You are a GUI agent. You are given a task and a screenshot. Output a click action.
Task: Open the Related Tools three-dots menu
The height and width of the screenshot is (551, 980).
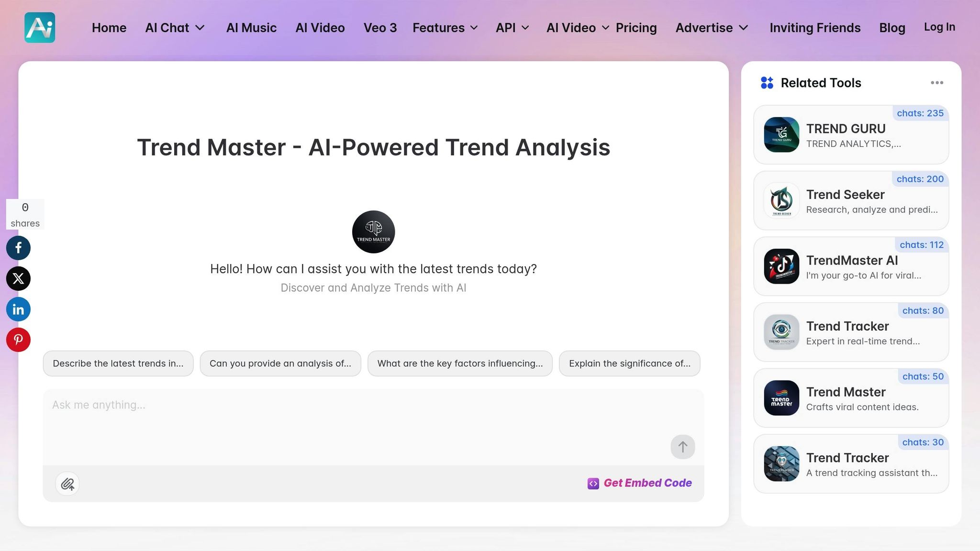[937, 83]
